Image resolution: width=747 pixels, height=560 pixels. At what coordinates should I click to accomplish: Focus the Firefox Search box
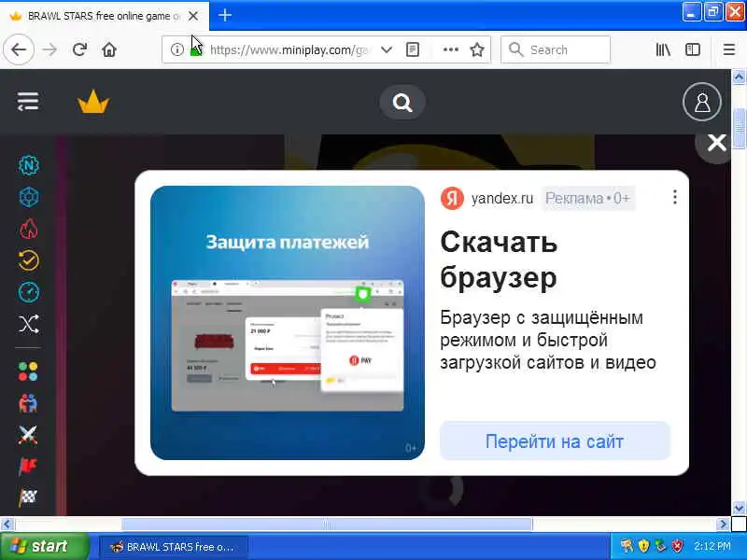coord(556,49)
